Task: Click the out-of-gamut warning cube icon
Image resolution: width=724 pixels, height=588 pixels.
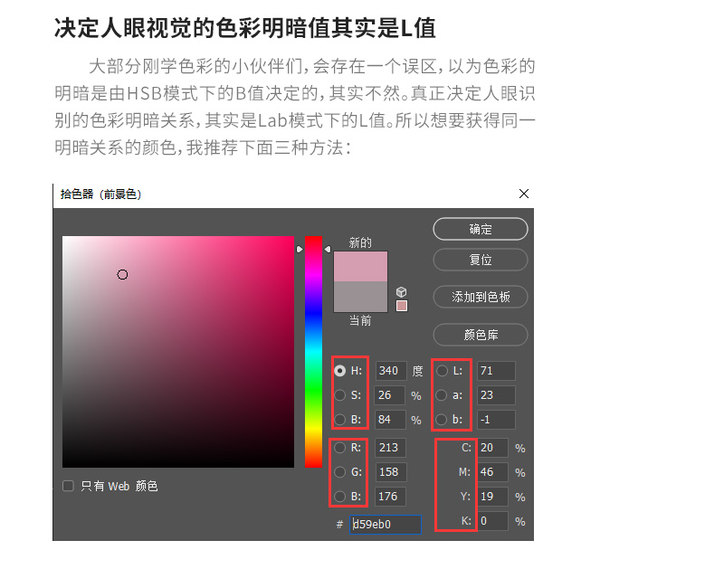Action: pyautogui.click(x=401, y=291)
